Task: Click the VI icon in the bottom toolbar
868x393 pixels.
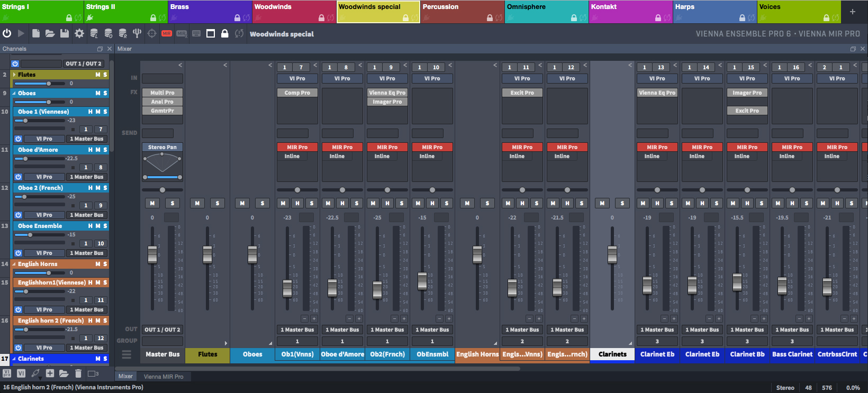Action: pos(21,373)
